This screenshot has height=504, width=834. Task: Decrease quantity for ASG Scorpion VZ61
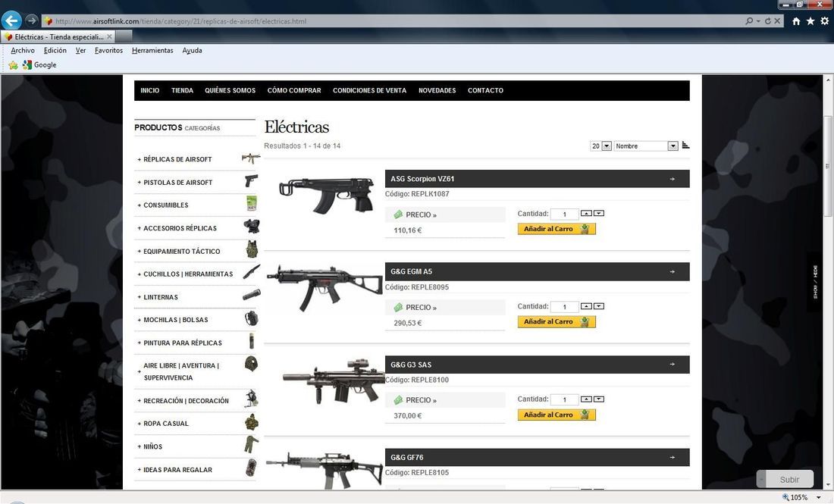599,213
